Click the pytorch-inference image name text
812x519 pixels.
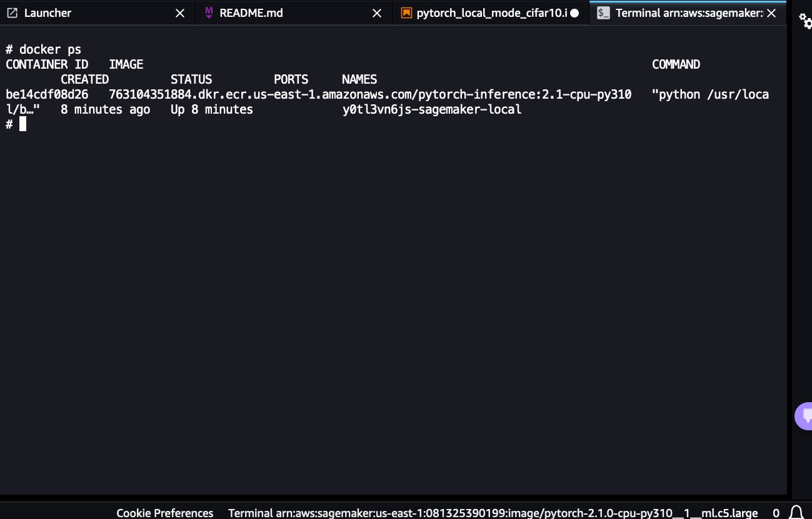(370, 94)
